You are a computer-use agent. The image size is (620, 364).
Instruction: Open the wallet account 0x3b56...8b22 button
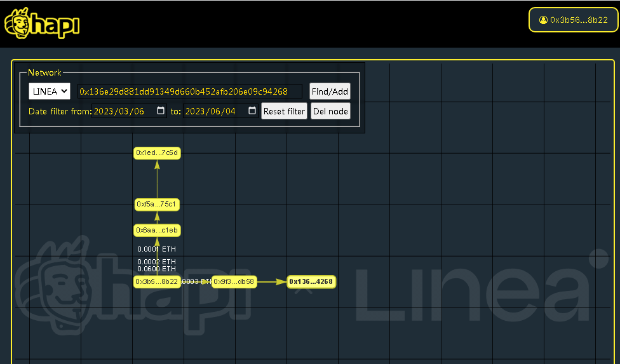(x=574, y=20)
